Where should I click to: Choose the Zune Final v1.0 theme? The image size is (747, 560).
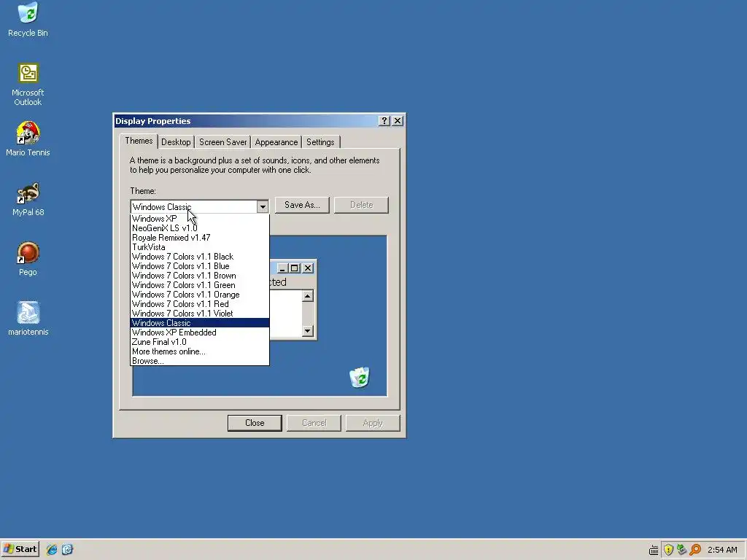click(200, 342)
